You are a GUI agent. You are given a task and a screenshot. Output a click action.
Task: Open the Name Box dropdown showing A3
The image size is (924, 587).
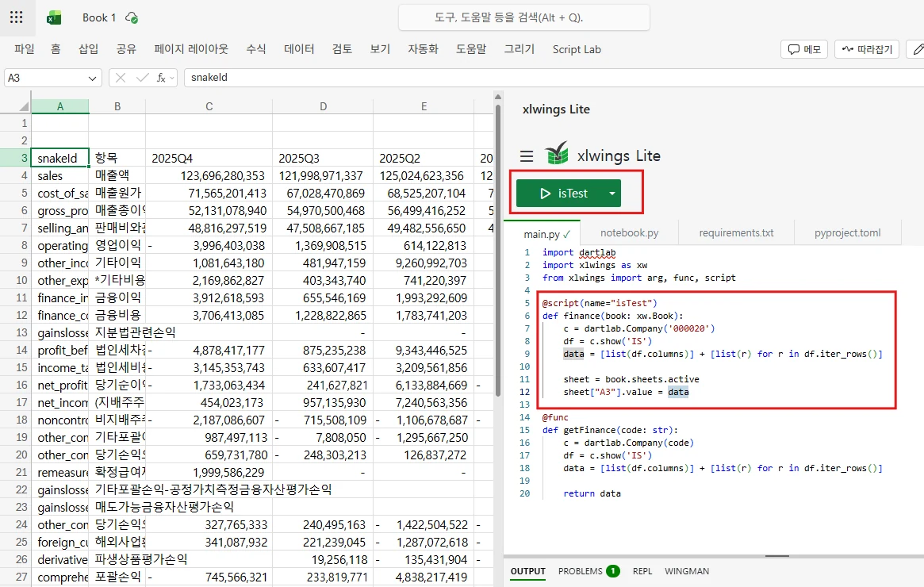(91, 78)
